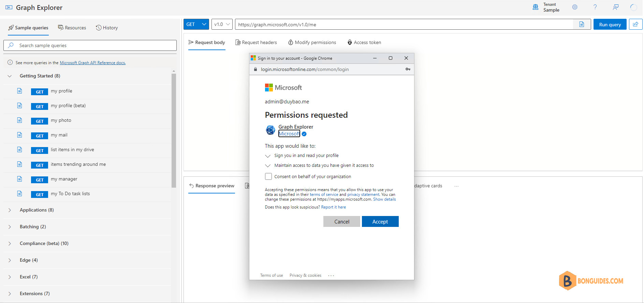This screenshot has height=303, width=644.
Task: Click the document icon beside my photo
Action: click(19, 120)
